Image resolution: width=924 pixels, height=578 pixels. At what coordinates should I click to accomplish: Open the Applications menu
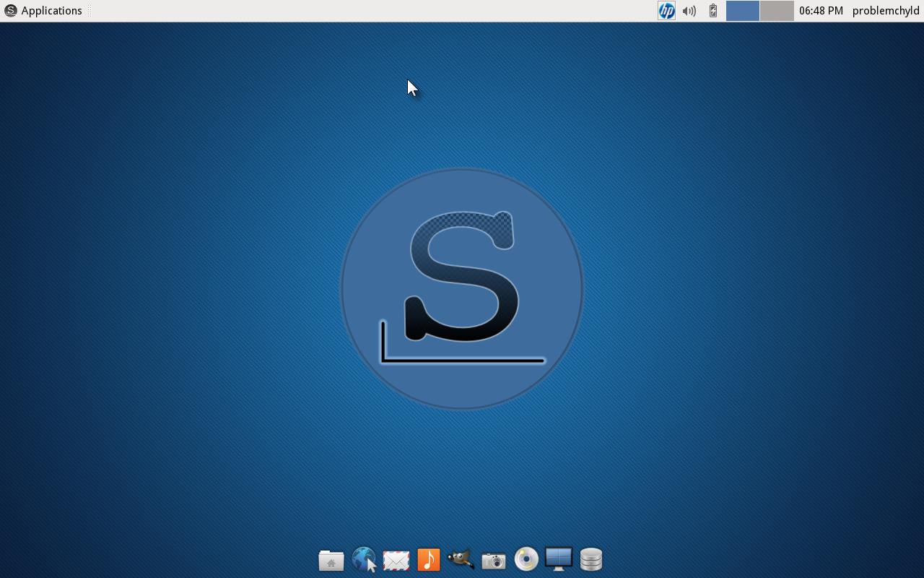click(x=51, y=11)
